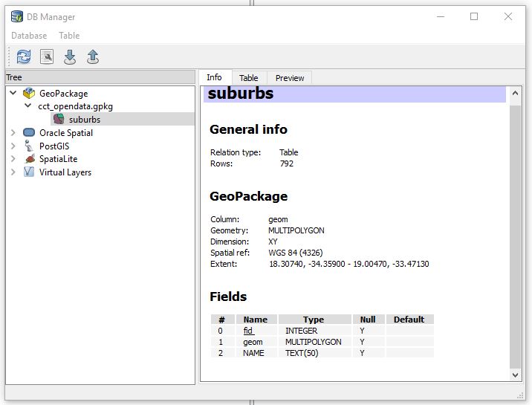Click the 'suburbs' heading in Info

coord(241,94)
